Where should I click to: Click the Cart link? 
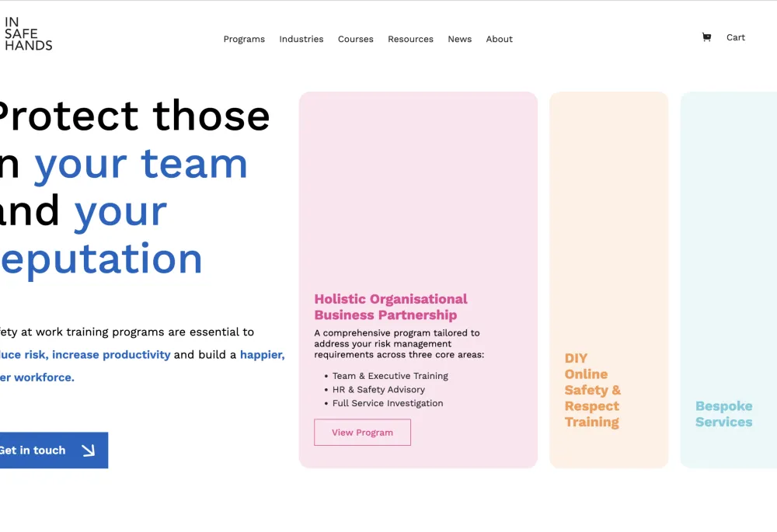pos(735,37)
